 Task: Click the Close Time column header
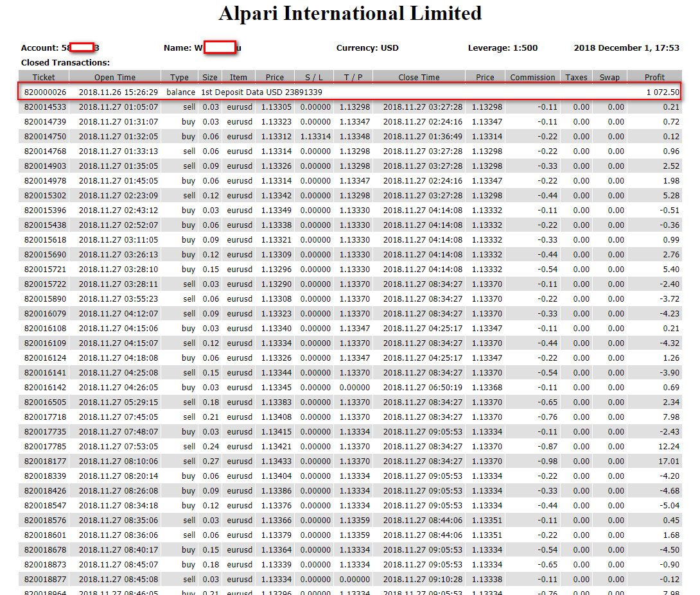[x=419, y=77]
